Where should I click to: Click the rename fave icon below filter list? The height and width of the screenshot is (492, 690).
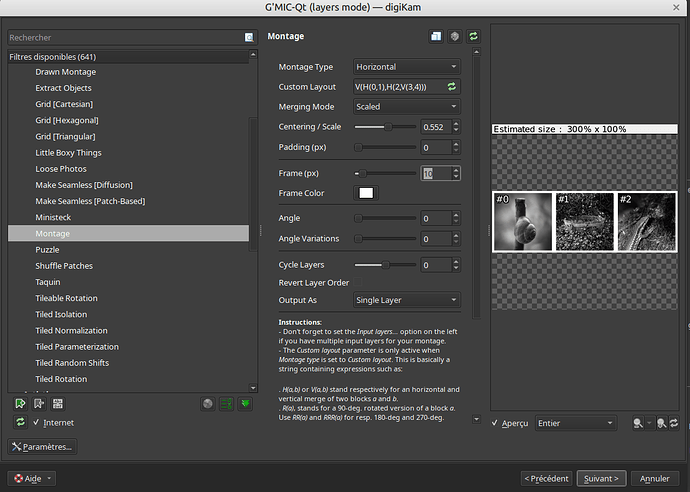(58, 404)
